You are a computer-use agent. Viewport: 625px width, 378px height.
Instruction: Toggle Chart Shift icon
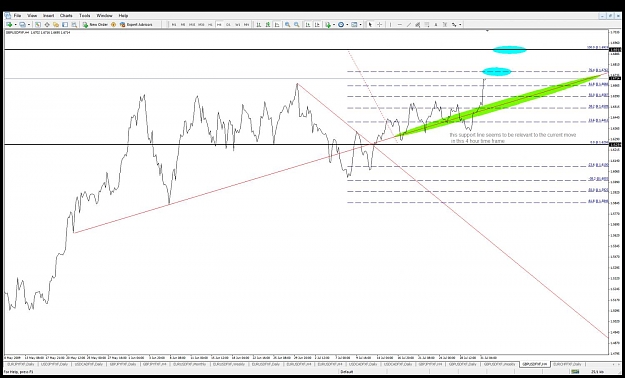click(317, 25)
